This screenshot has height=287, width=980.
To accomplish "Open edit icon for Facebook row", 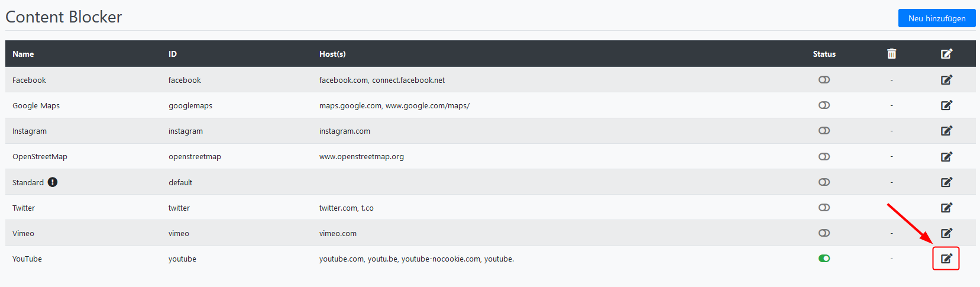I will (x=947, y=80).
